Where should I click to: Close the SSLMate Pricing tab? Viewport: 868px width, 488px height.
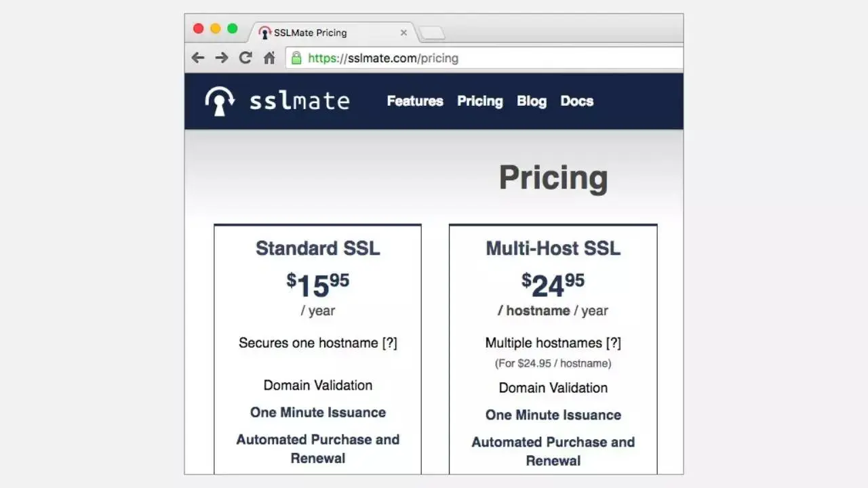pos(403,33)
